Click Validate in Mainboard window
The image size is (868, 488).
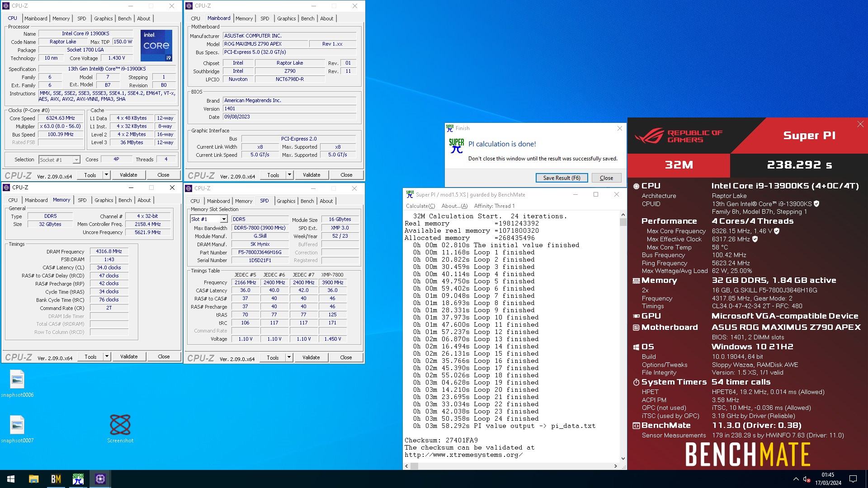(311, 175)
